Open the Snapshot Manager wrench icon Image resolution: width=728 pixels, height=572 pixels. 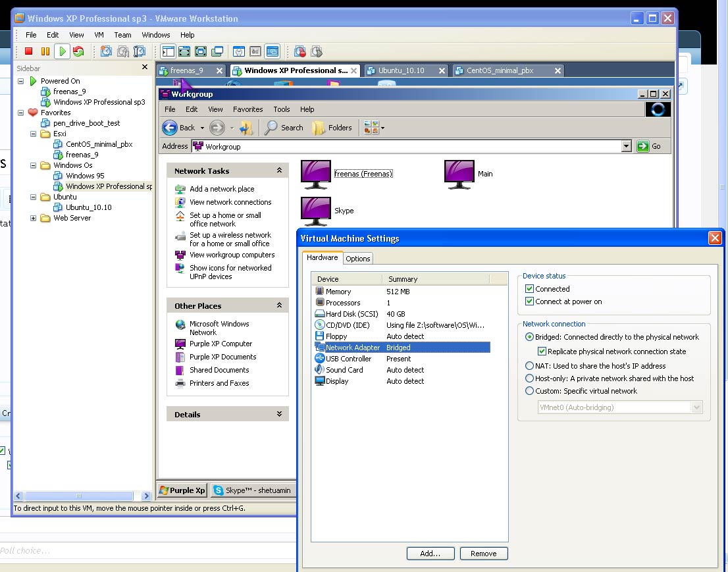coord(139,51)
